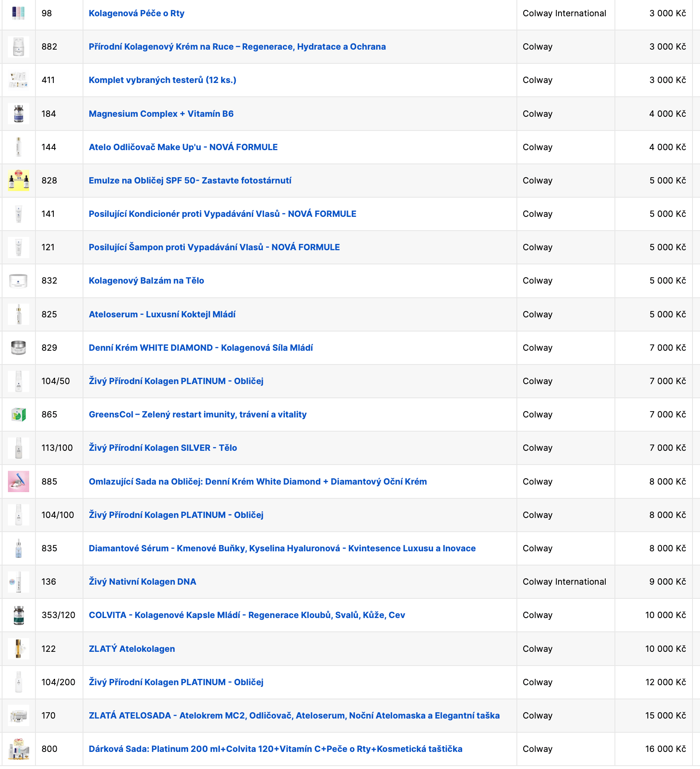Click Kondicionér product 141 thumbnail
Screen dimensions: 700x769
pyautogui.click(x=18, y=214)
